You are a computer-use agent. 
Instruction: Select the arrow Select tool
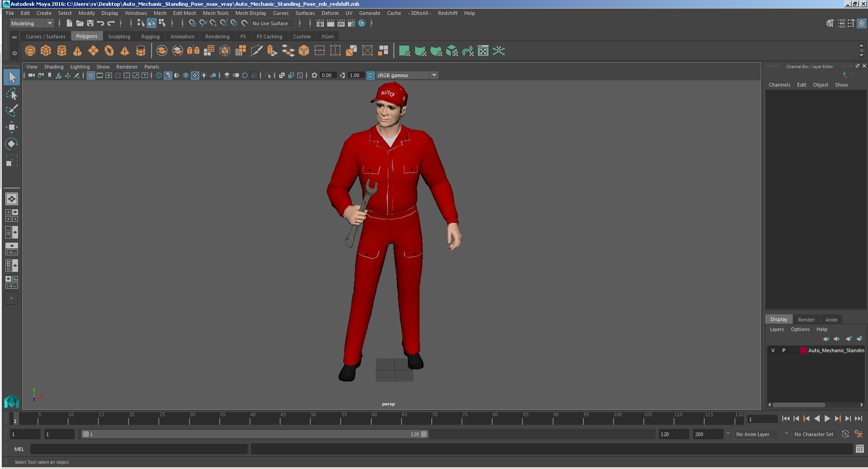click(x=12, y=78)
